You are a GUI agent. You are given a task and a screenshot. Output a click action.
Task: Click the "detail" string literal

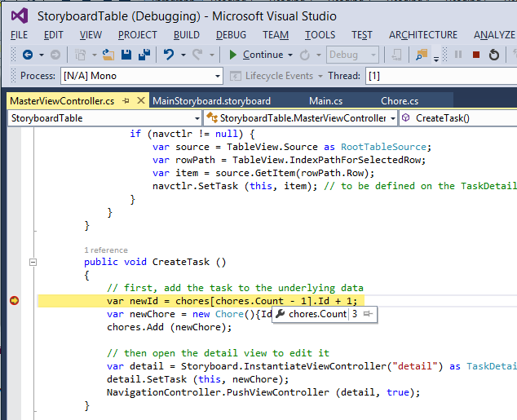(415, 366)
